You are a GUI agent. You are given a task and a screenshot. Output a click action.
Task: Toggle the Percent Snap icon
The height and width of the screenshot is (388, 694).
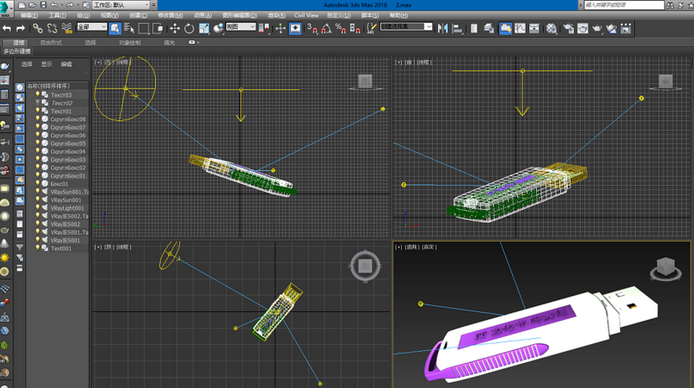[340, 29]
